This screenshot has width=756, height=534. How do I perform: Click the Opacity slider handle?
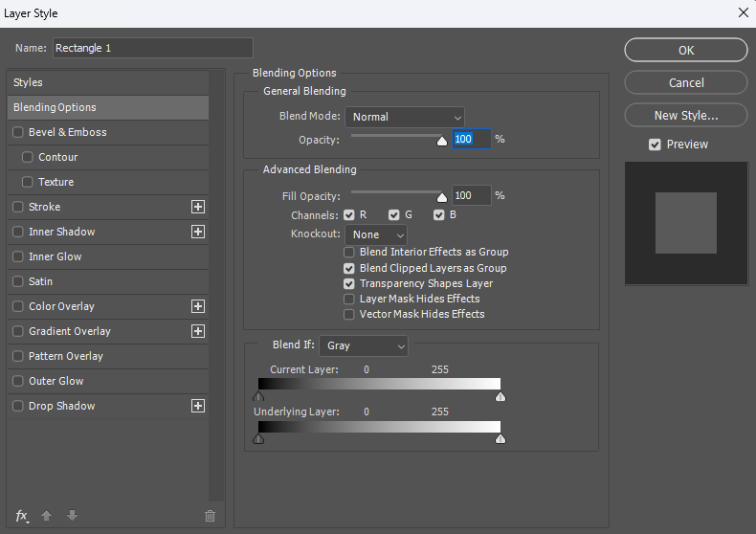point(442,142)
